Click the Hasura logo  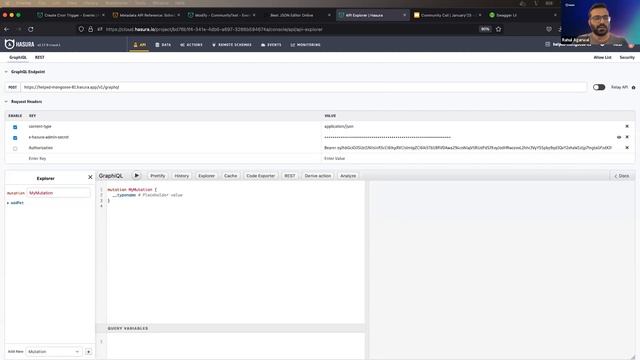point(20,44)
